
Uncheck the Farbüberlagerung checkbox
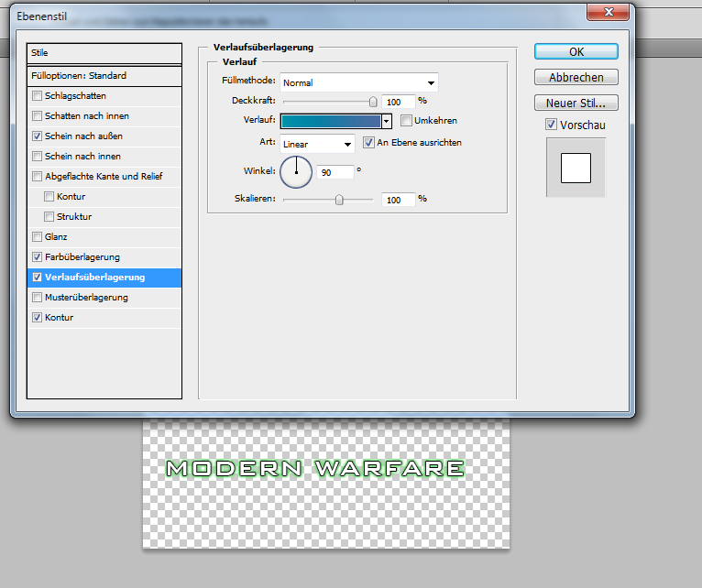(38, 256)
